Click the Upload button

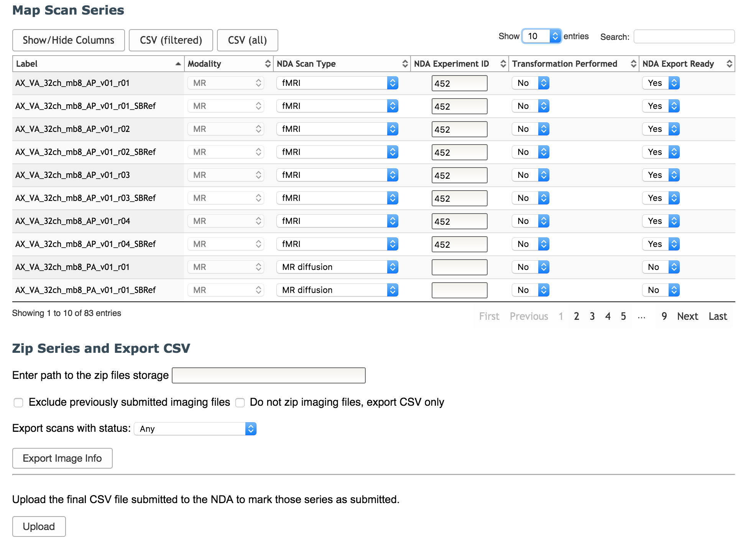[39, 527]
